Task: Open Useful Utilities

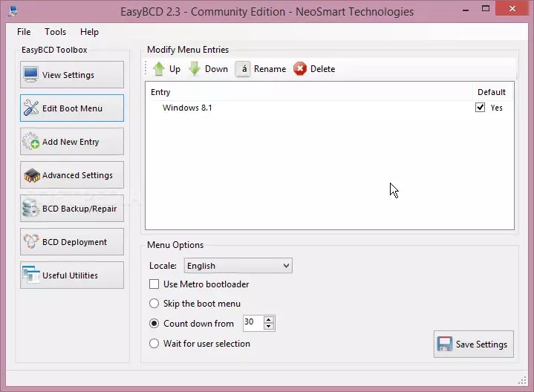Action: (72, 275)
